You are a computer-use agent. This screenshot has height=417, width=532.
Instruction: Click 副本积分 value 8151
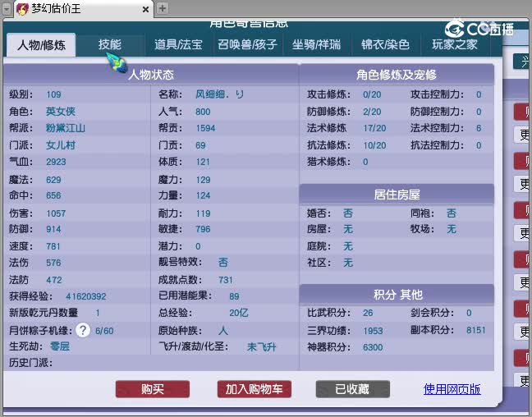coord(475,330)
